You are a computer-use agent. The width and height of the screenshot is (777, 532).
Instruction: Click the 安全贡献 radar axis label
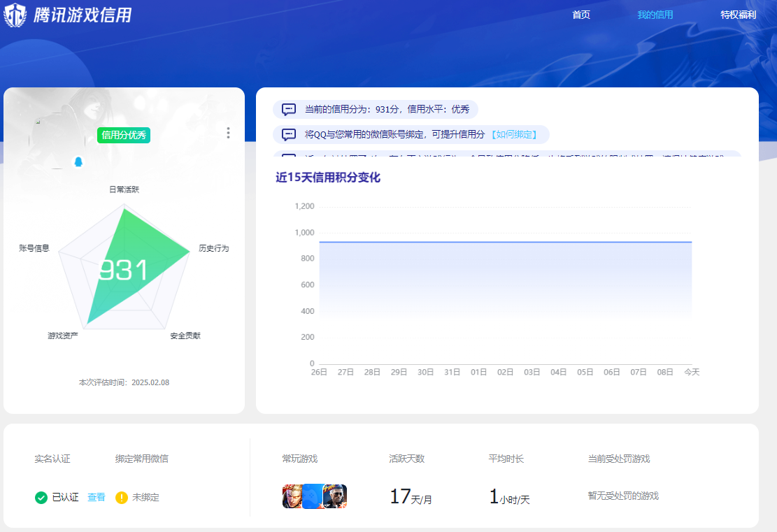click(185, 336)
